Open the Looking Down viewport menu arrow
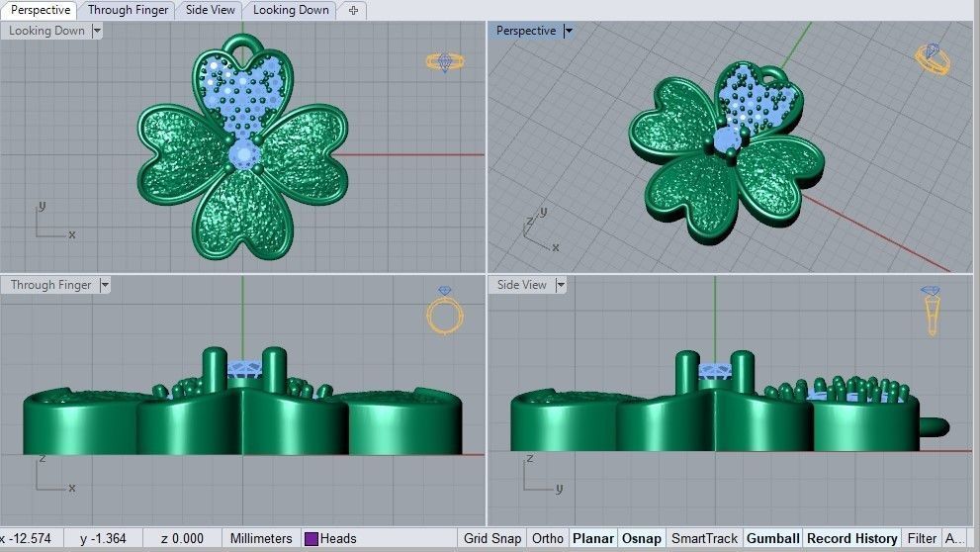The image size is (980, 552). click(97, 31)
